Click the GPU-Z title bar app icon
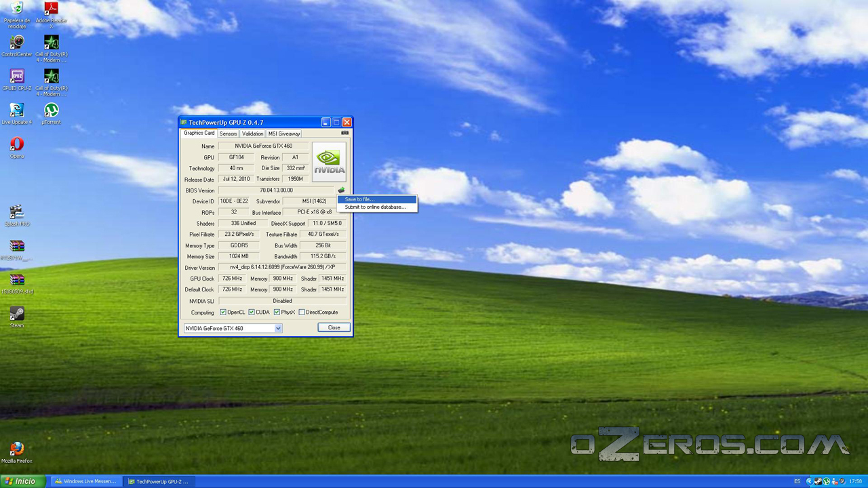Image resolution: width=868 pixels, height=488 pixels. pos(184,123)
